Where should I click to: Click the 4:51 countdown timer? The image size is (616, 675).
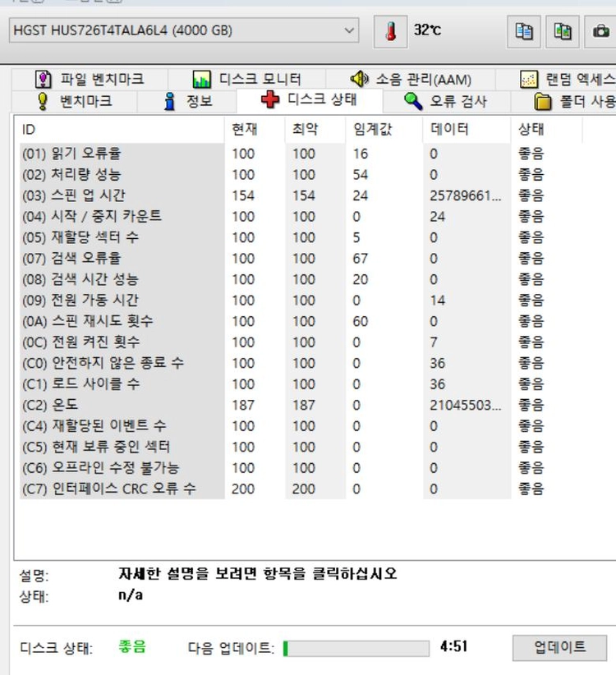click(453, 646)
